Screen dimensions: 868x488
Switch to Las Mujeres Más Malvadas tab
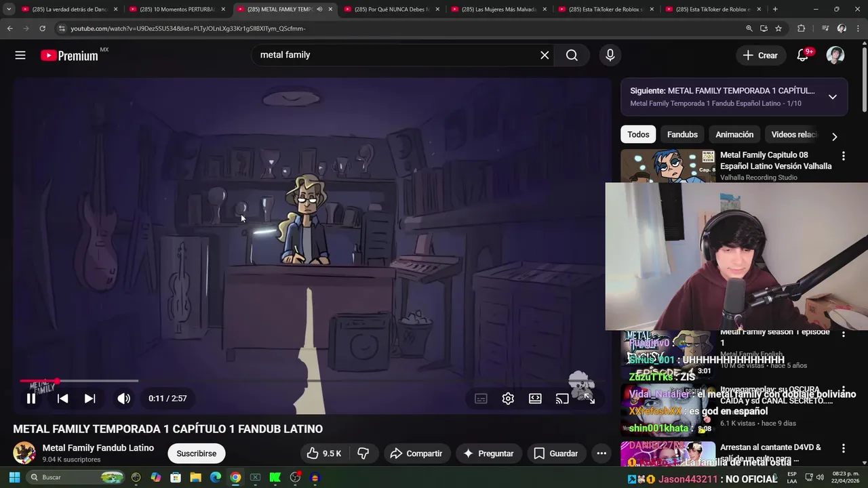point(499,9)
